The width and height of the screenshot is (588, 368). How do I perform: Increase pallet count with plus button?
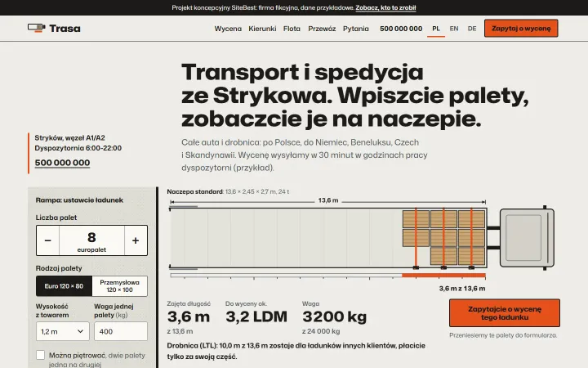tap(136, 240)
